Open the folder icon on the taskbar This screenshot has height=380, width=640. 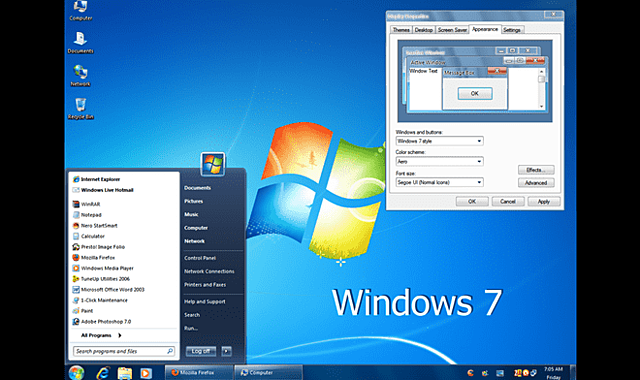(125, 373)
